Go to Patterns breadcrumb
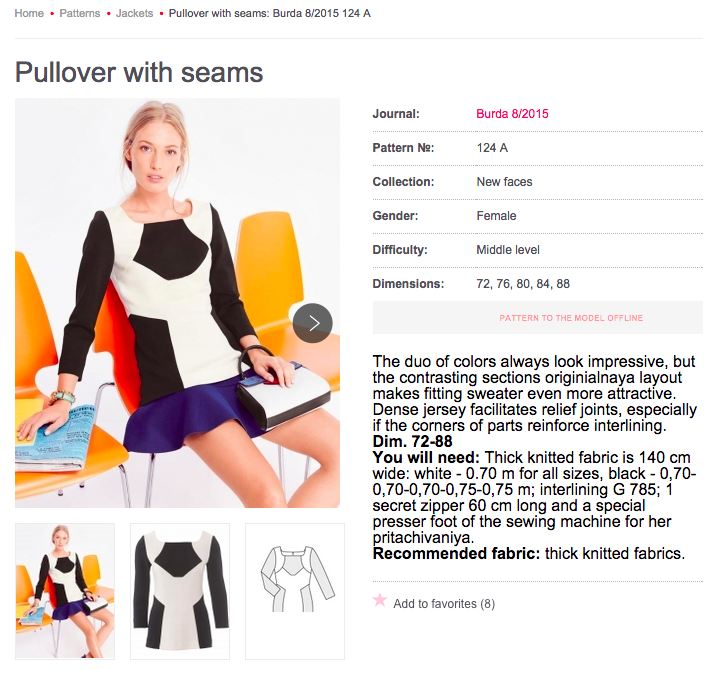This screenshot has height=674, width=714. click(x=80, y=13)
